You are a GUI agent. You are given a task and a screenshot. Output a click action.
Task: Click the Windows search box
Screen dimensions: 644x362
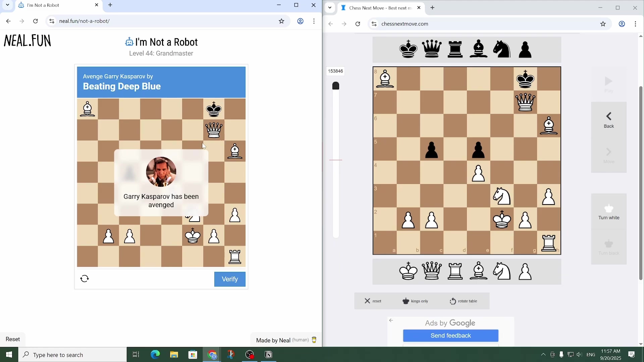[x=72, y=355]
